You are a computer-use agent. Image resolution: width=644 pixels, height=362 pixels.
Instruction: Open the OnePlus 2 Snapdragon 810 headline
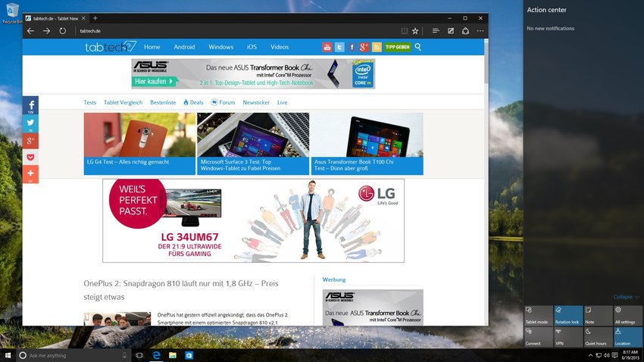click(181, 290)
